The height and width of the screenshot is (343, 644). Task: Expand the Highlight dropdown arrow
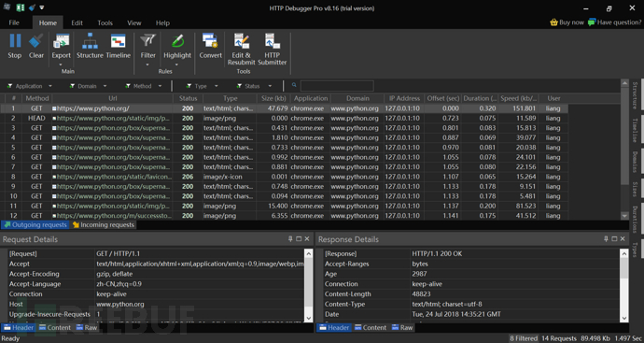pyautogui.click(x=177, y=64)
